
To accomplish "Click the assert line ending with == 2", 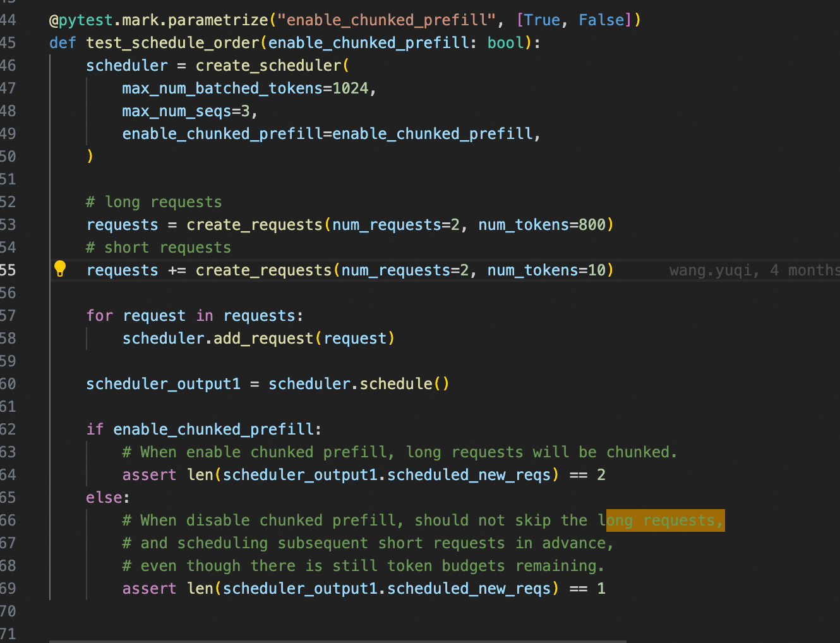I will (364, 475).
